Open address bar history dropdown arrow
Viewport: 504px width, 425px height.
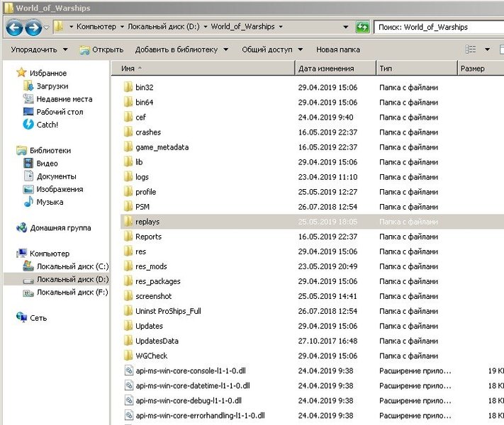click(x=345, y=27)
